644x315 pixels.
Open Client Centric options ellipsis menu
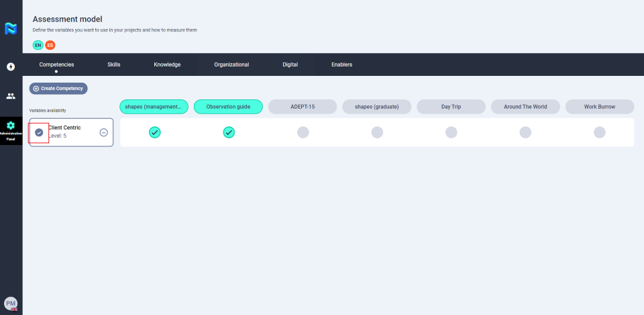pyautogui.click(x=103, y=132)
